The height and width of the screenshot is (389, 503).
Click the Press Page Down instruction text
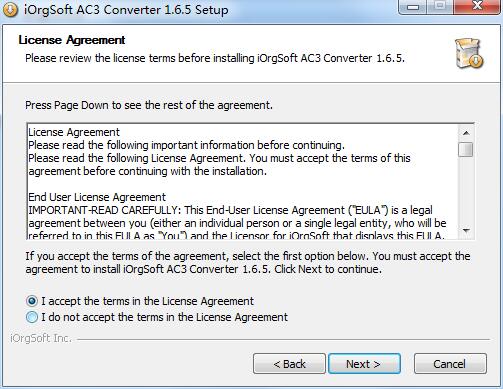[149, 105]
